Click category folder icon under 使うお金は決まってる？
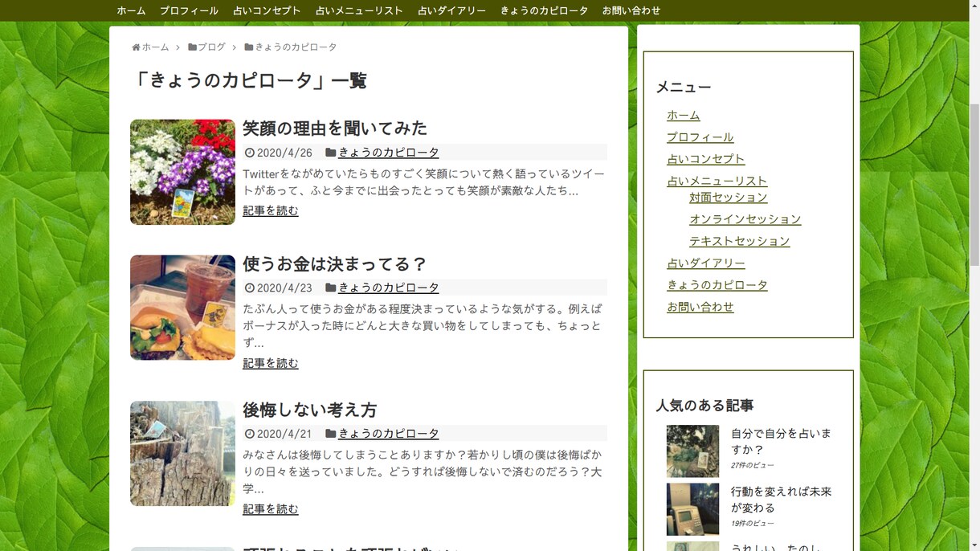 330,288
